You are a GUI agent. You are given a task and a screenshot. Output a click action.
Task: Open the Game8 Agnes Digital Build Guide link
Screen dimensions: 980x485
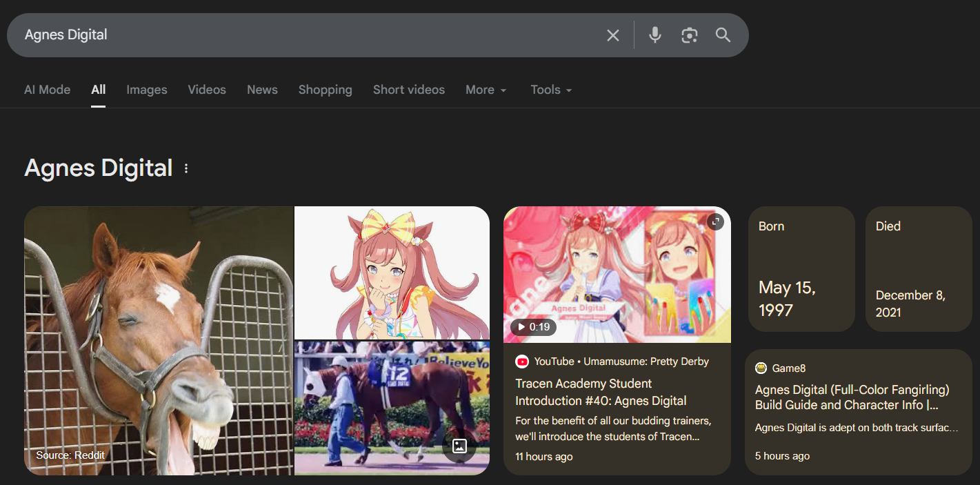852,398
